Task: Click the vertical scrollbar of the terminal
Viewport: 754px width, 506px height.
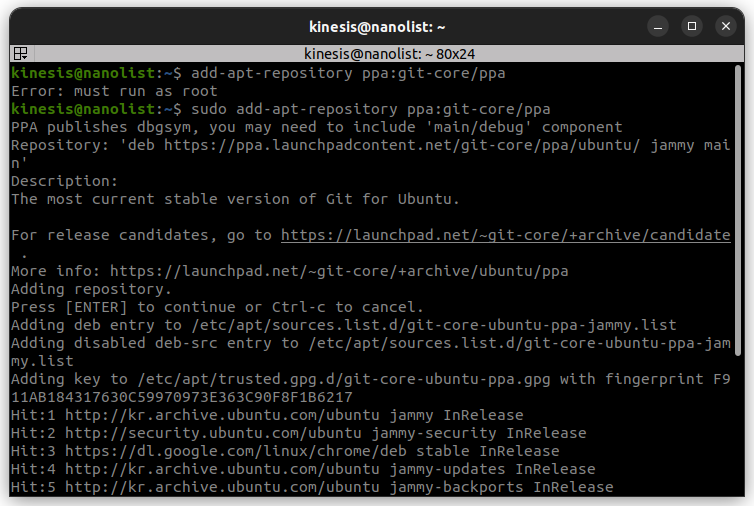Action: click(738, 211)
